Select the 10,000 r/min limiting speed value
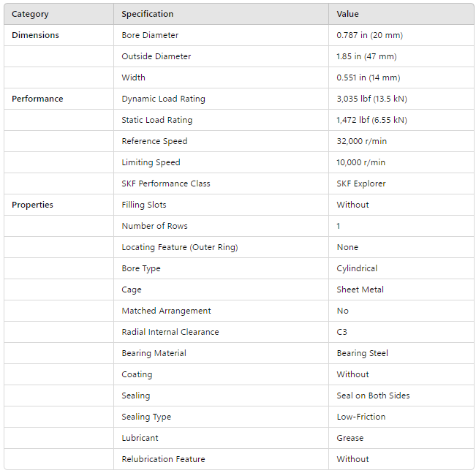476x473 pixels. pos(360,162)
